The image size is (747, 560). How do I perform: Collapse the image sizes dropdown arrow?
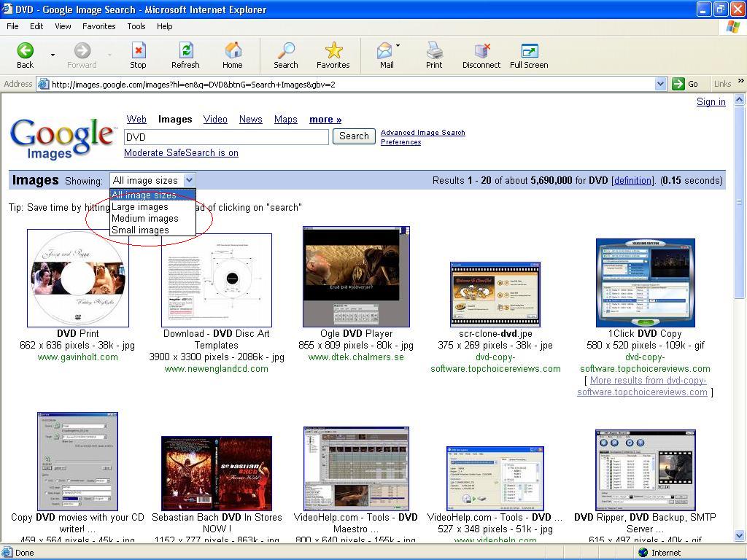pos(189,181)
